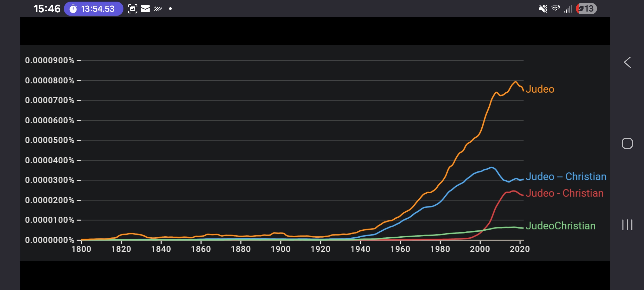Viewport: 644px width, 290px height.
Task: Tap the 0.0000400% y-axis label
Action: (50, 160)
